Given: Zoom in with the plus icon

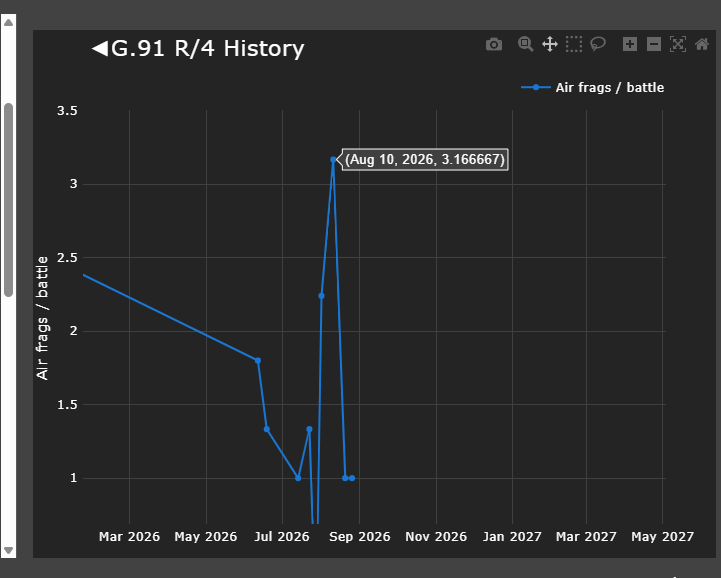Looking at the screenshot, I should [629, 45].
